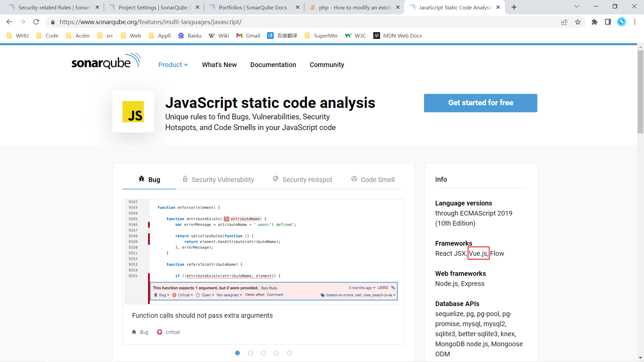Click Get started for free button
This screenshot has height=362, width=644.
480,103
